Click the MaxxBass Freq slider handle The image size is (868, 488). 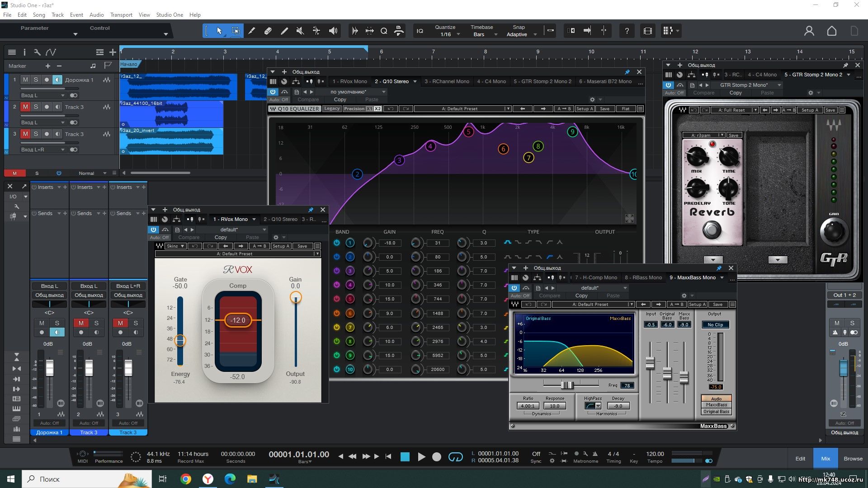coord(567,385)
